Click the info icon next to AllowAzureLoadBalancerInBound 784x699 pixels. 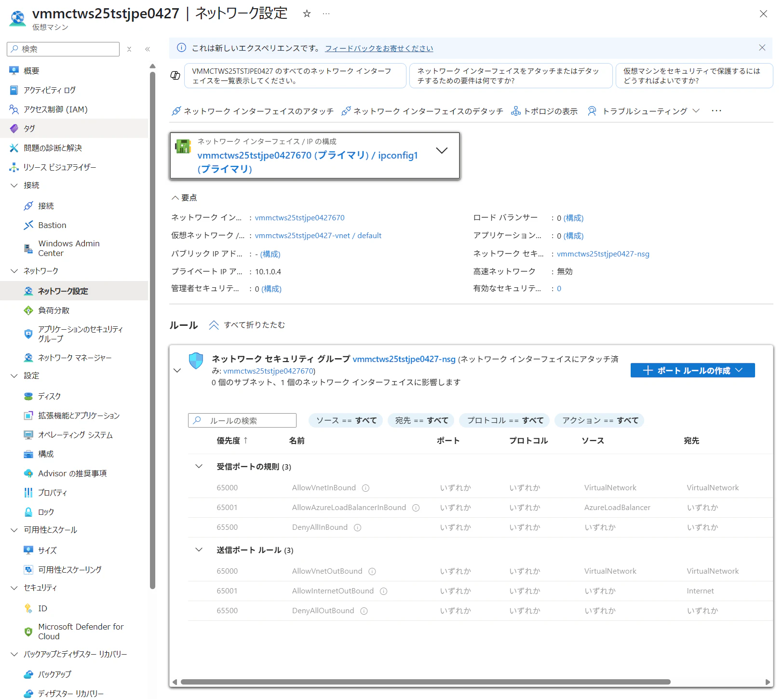[x=416, y=508]
